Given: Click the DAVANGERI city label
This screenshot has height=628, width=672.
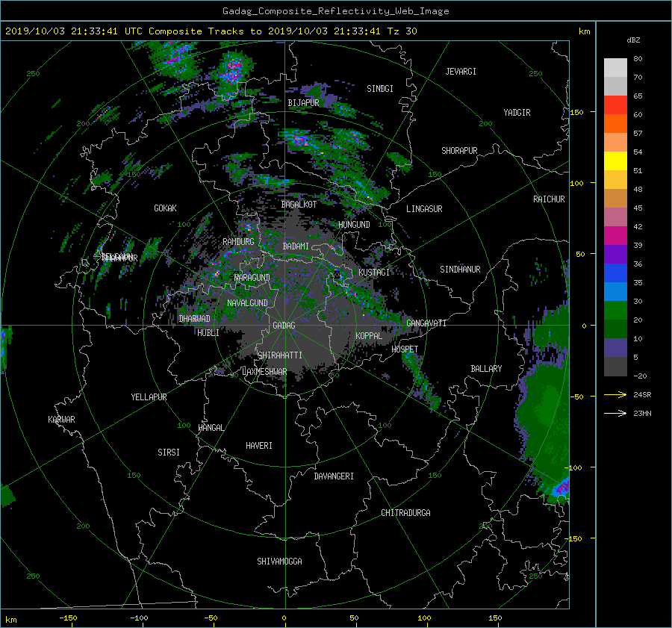Looking at the screenshot, I should coord(334,476).
